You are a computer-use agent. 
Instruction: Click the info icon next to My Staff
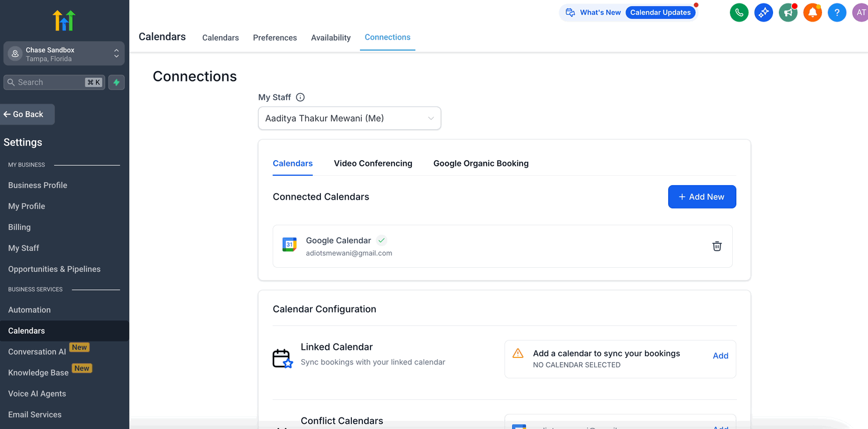coord(301,97)
